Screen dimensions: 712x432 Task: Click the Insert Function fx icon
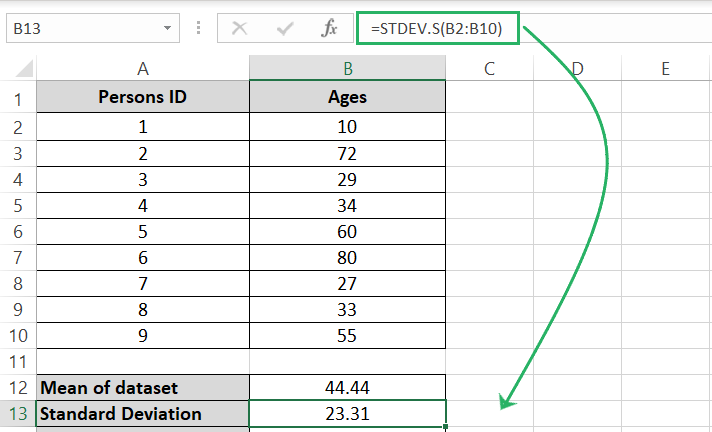[x=329, y=29]
